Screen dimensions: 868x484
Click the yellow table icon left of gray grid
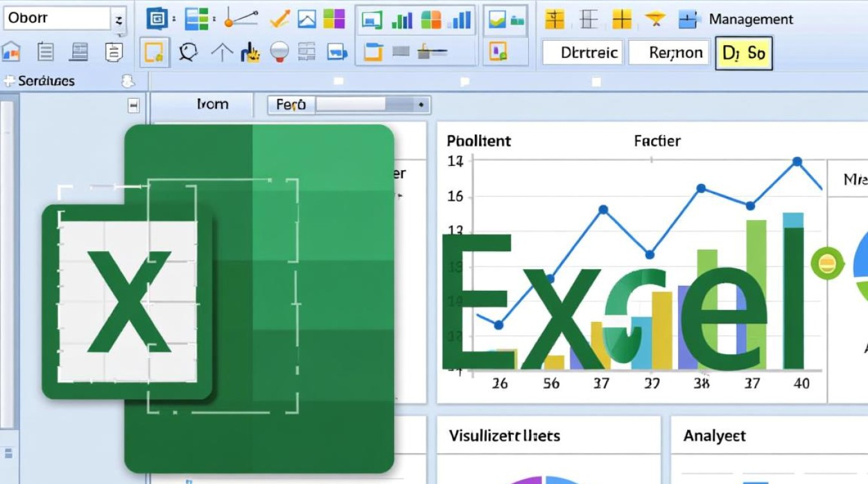click(x=555, y=19)
